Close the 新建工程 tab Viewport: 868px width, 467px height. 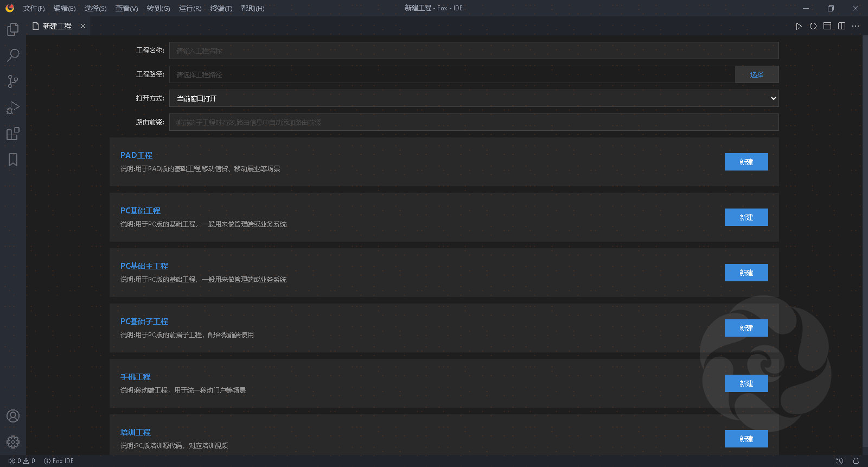(x=83, y=26)
